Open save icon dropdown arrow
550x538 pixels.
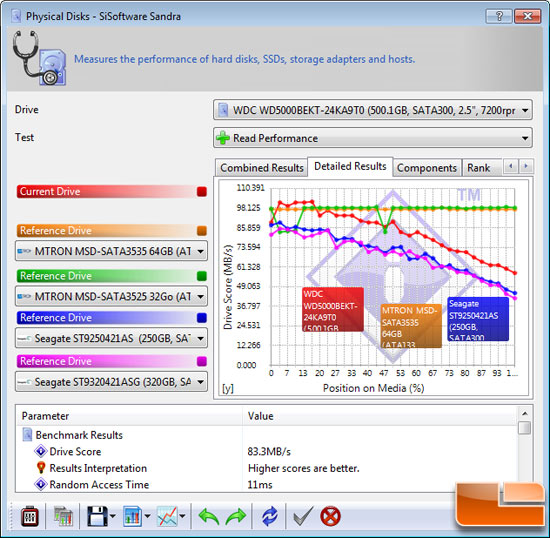click(113, 516)
